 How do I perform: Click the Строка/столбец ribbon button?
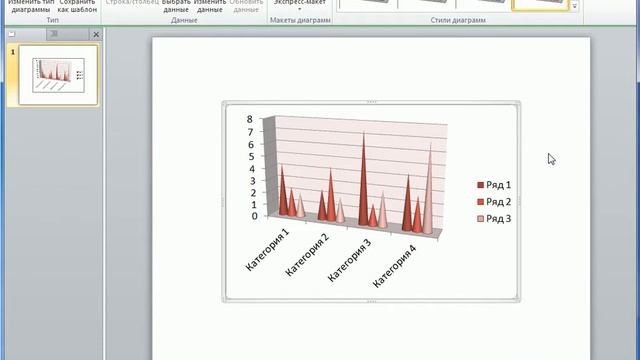tap(132, 2)
